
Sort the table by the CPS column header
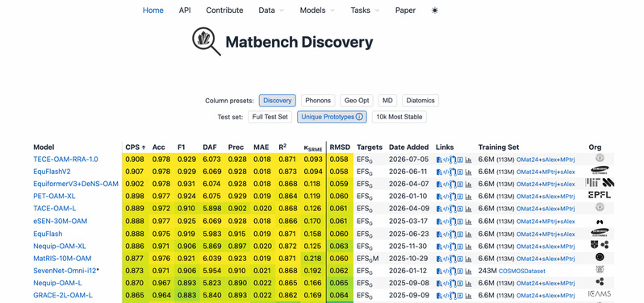[x=135, y=147]
